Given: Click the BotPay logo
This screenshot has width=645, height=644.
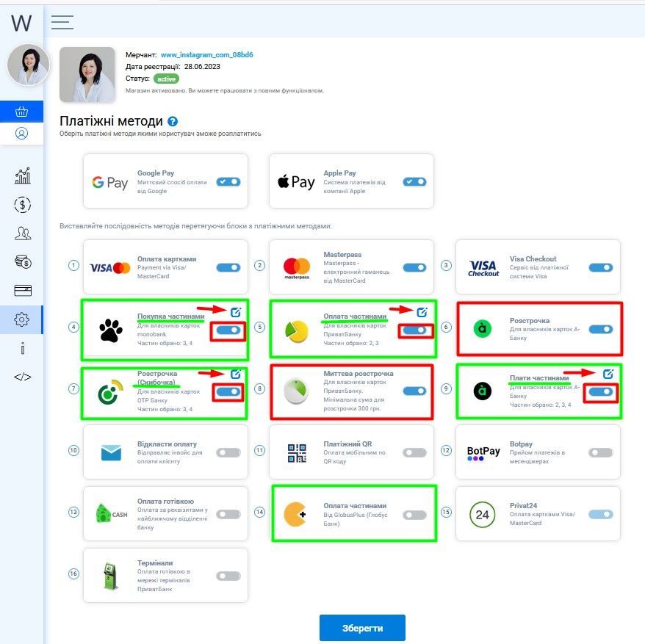Looking at the screenshot, I should click(x=483, y=453).
